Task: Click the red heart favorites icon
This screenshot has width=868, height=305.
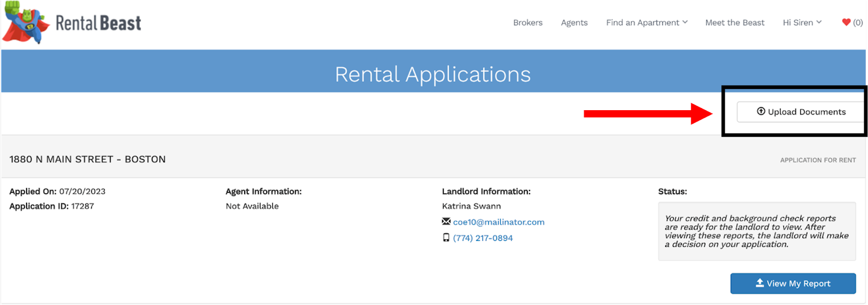Action: tap(846, 22)
